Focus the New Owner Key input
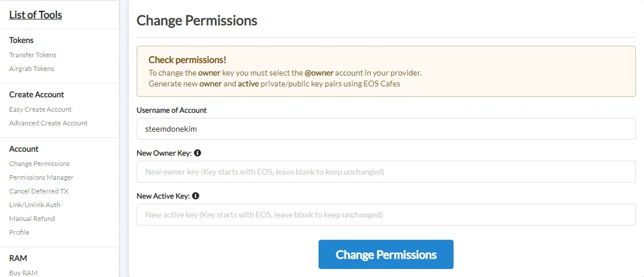The width and height of the screenshot is (644, 277). [386, 172]
